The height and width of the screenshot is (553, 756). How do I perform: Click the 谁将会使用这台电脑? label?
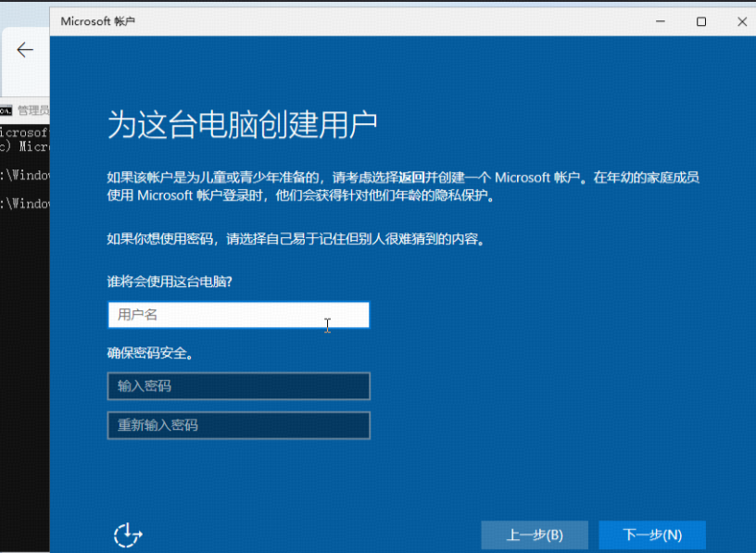pos(170,282)
